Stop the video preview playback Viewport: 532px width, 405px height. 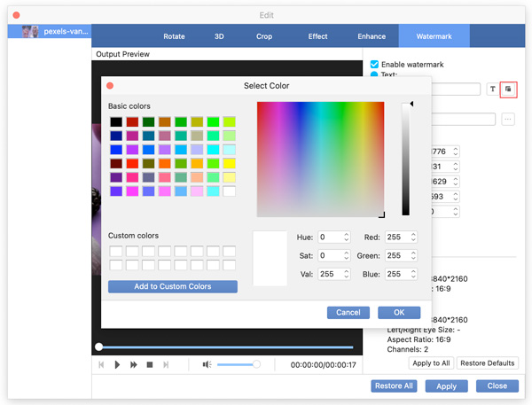(x=150, y=364)
